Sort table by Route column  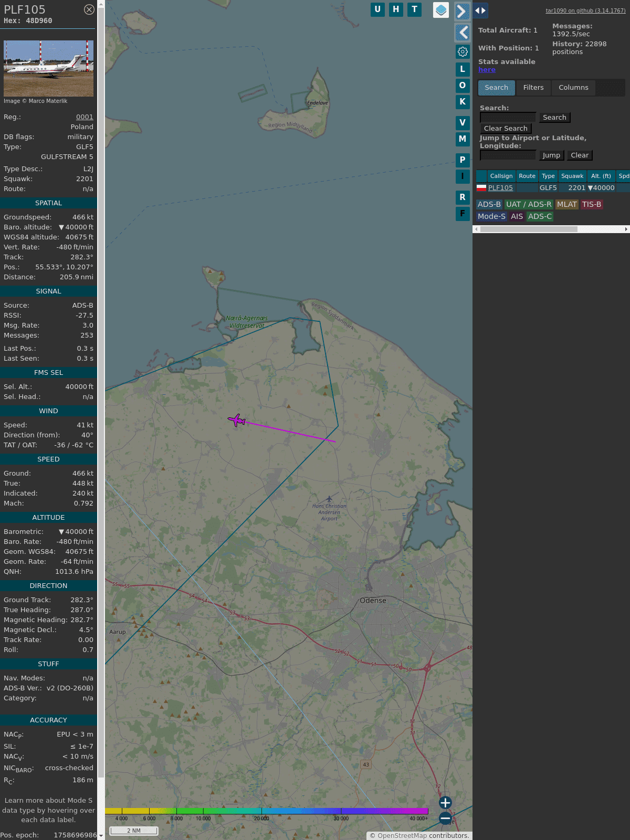tap(527, 176)
